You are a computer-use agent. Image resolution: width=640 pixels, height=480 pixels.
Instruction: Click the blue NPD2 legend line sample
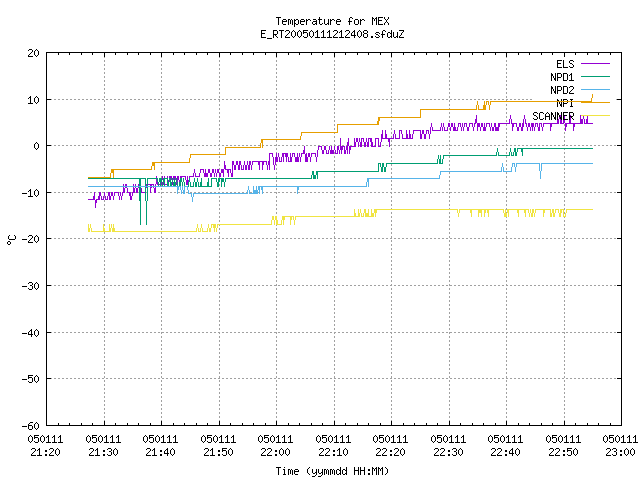(x=596, y=90)
